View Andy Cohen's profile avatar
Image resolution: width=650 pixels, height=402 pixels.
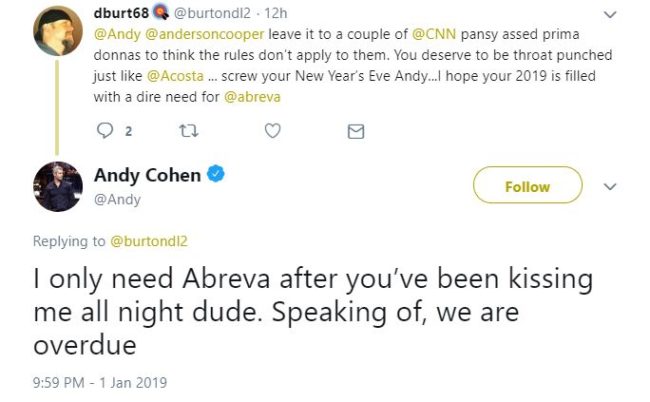point(58,186)
